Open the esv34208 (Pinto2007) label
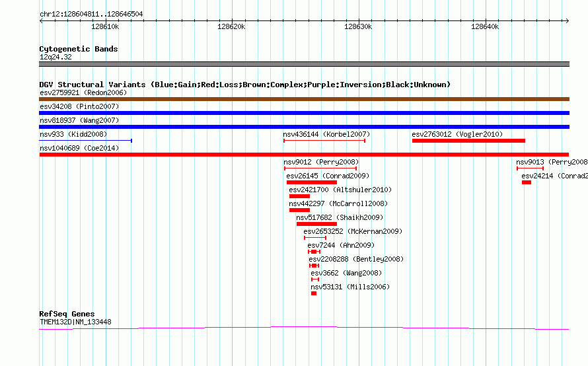This screenshot has width=588, height=366. (79, 106)
